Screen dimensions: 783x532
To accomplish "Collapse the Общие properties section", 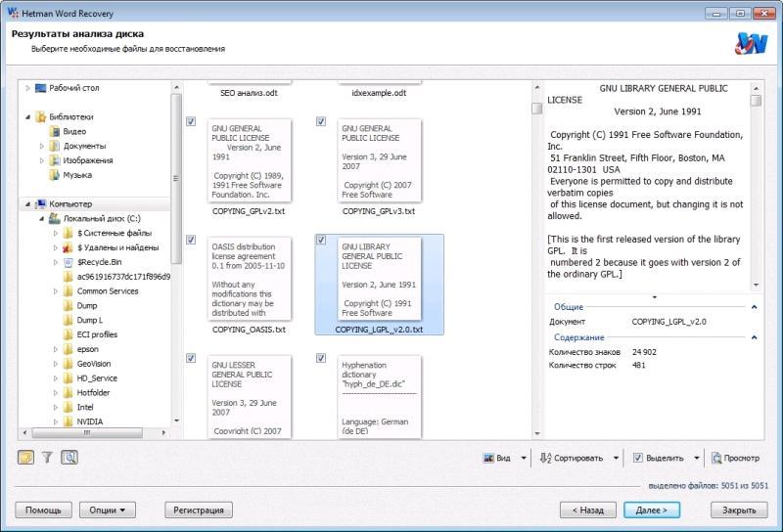I will tap(754, 307).
